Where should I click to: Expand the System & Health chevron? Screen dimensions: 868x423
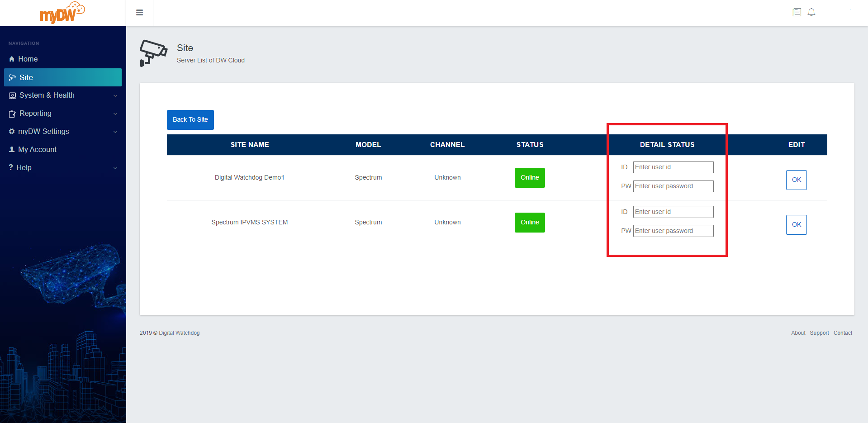coord(115,96)
